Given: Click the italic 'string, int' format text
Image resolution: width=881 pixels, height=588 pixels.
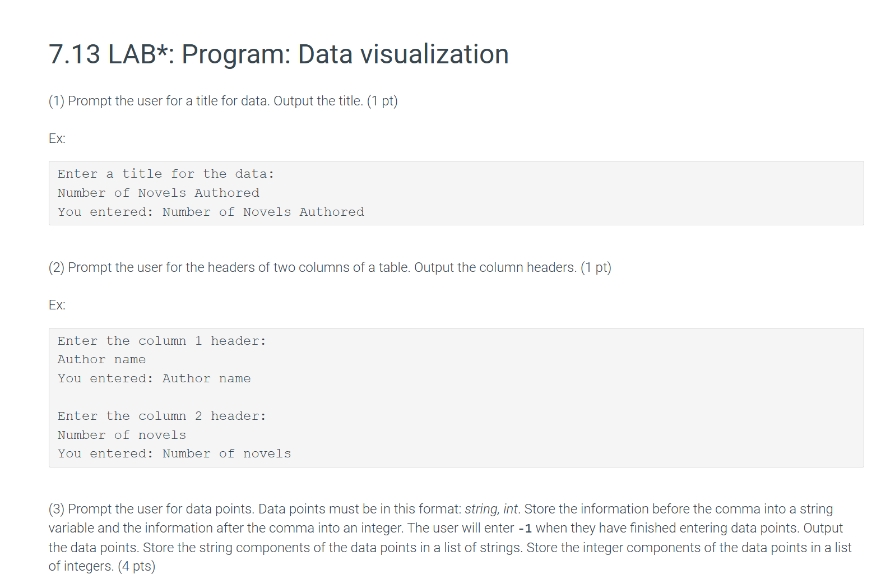Looking at the screenshot, I should 491,509.
